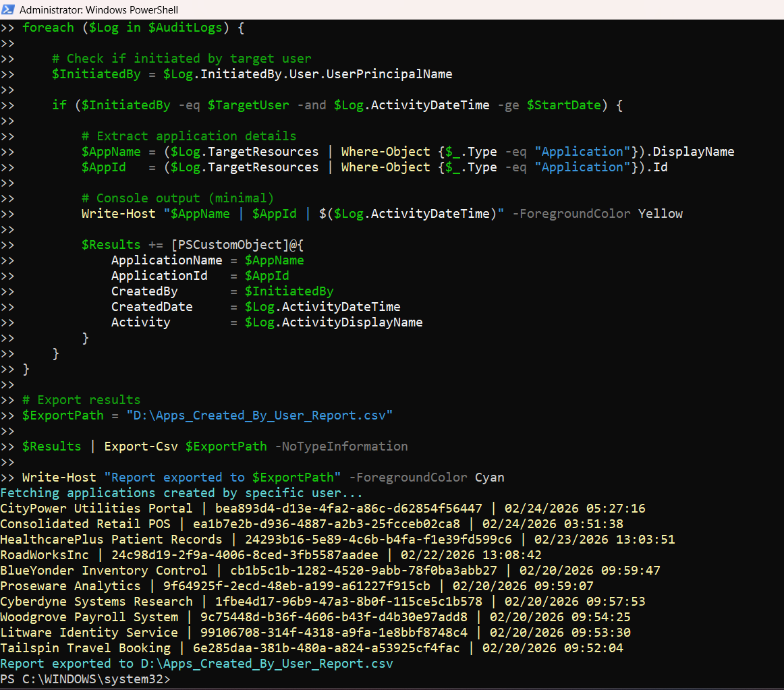Click the Yellow color value after -ForegroundColor
Viewport: 784px width, 690px height.
pyautogui.click(x=661, y=214)
